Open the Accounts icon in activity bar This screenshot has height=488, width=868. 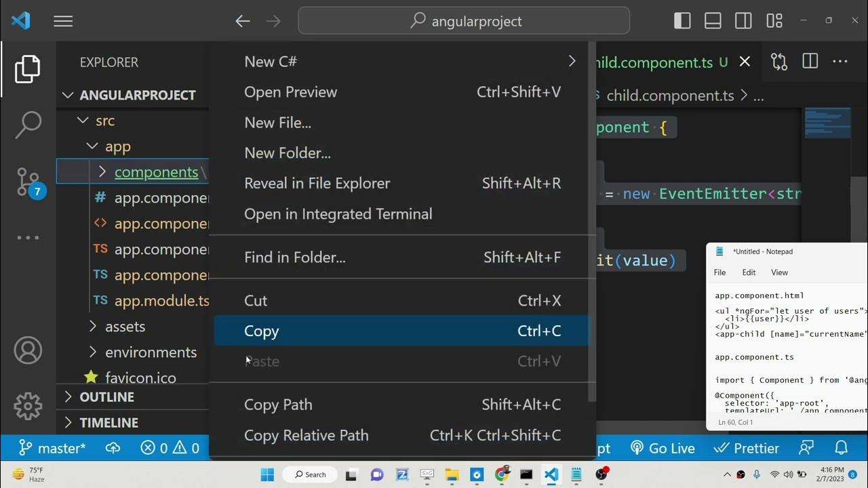[28, 350]
